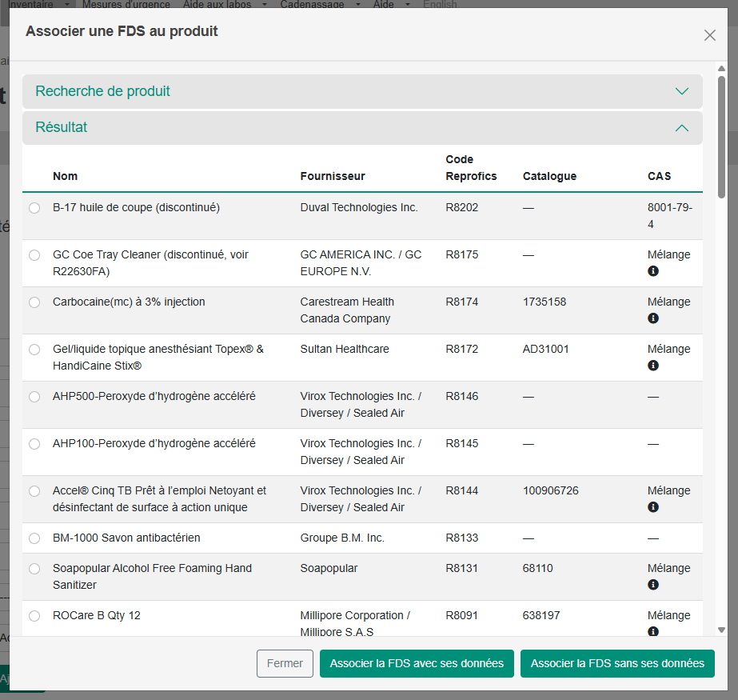Click catalogue number 1735158

[x=544, y=302]
